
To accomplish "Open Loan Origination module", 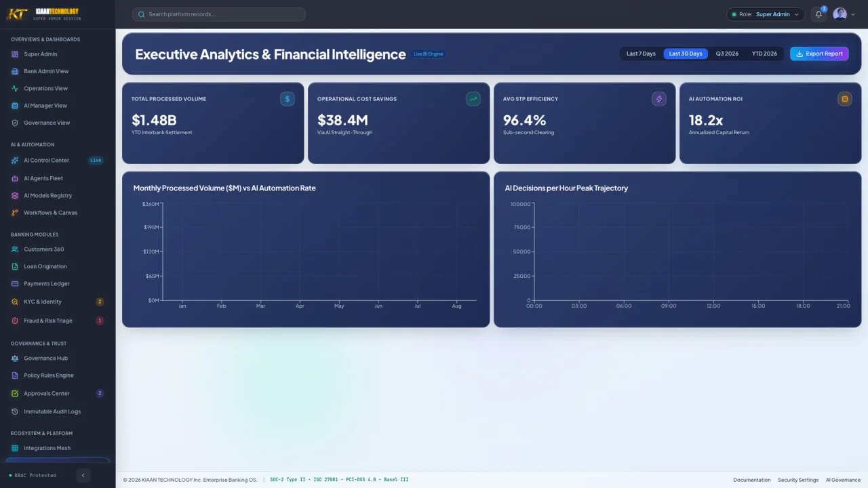I will tap(58, 266).
